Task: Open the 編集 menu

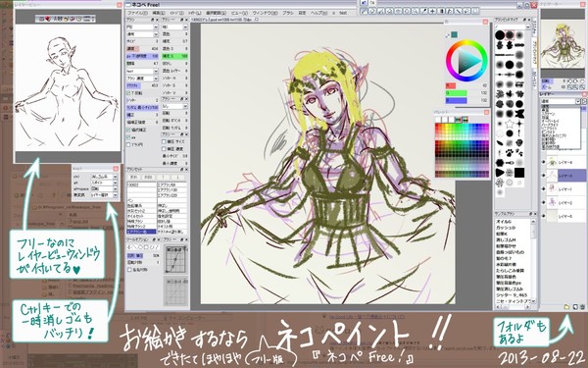Action: click(x=159, y=13)
